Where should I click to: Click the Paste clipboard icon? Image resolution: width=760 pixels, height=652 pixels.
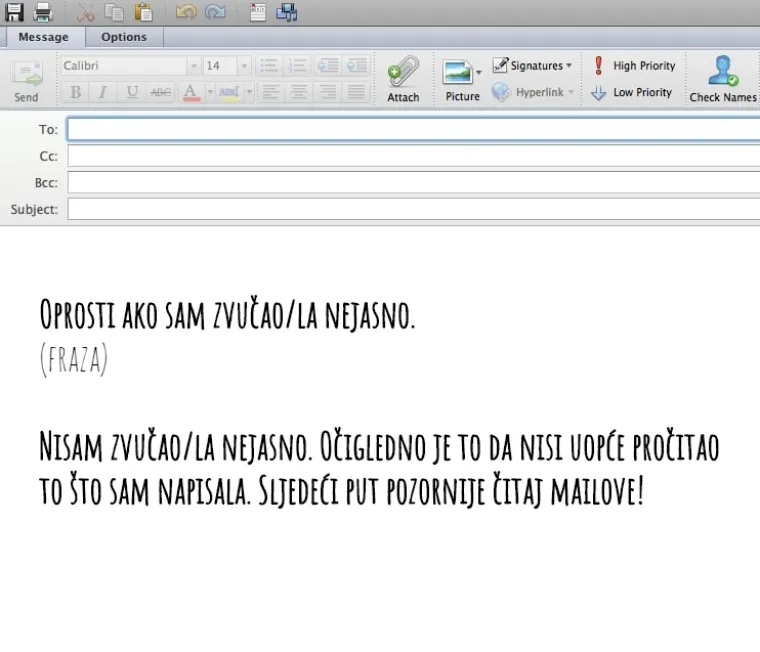(145, 12)
